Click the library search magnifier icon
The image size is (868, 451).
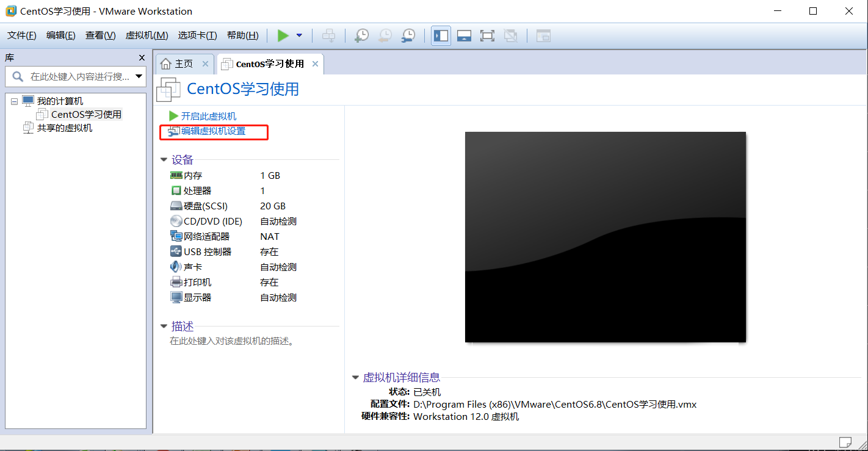[18, 77]
